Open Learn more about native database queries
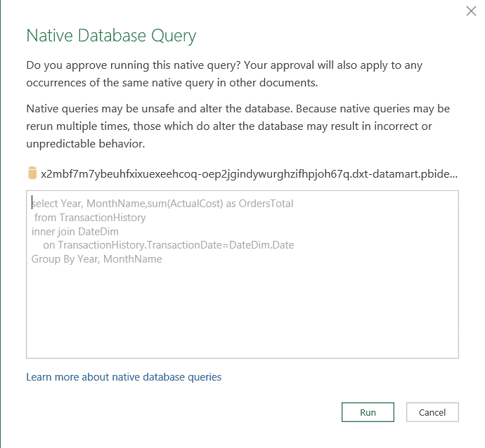 coord(124,377)
